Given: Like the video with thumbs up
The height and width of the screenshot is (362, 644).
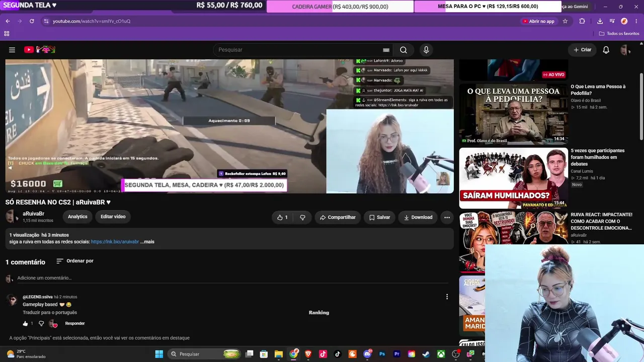Looking at the screenshot, I should pos(283,217).
